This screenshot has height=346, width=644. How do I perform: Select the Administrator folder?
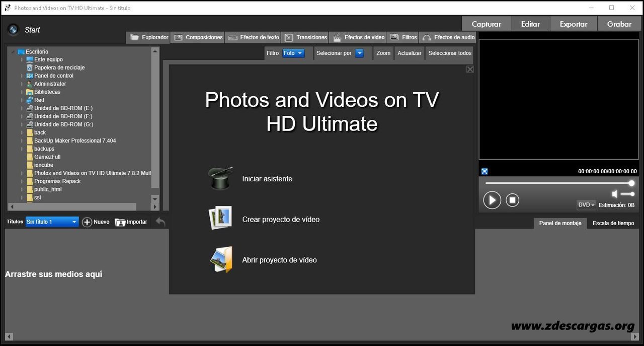(x=50, y=84)
